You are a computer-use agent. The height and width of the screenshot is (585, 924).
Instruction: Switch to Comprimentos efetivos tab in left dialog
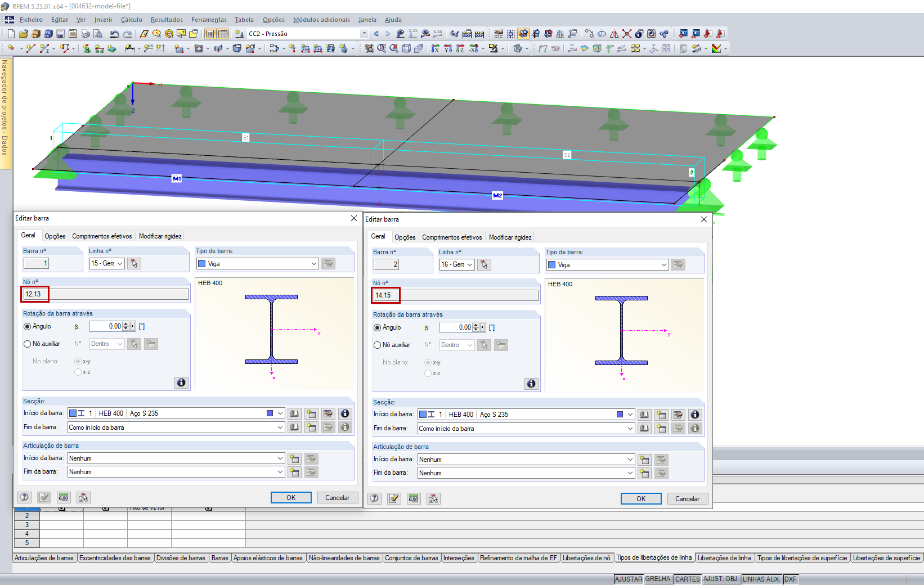tap(102, 236)
